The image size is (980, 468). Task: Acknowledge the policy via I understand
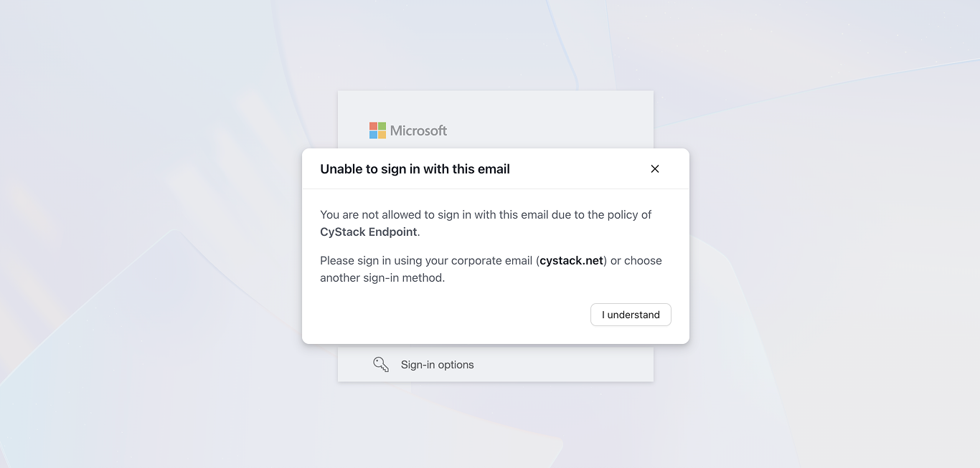coord(631,315)
